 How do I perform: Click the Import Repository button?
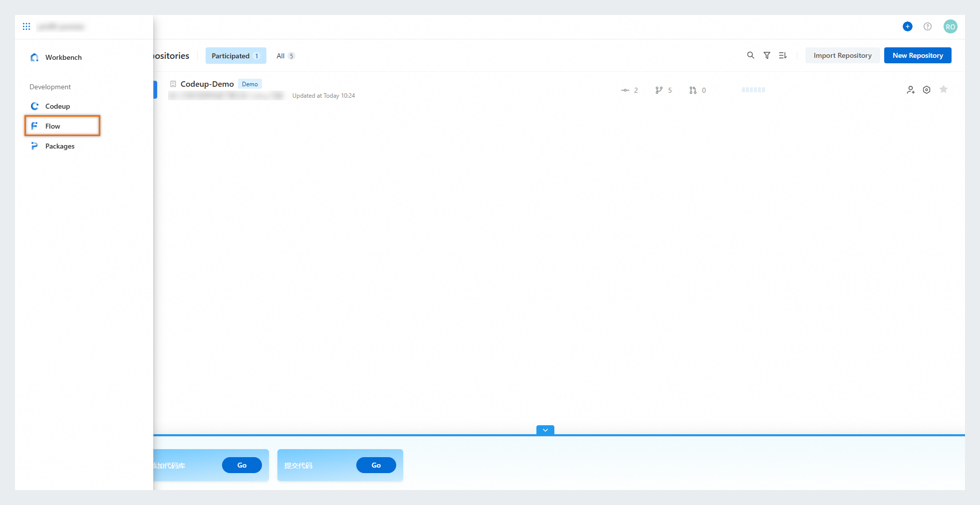(x=842, y=55)
